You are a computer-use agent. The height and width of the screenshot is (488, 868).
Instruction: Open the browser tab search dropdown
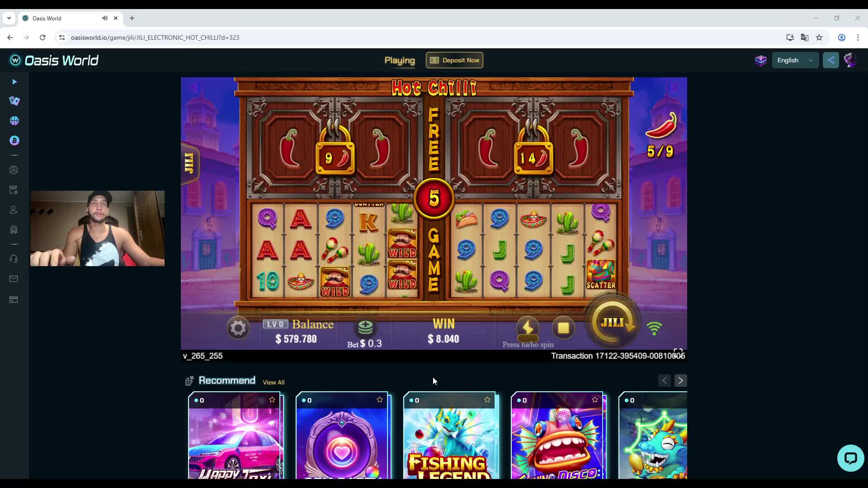pos(9,18)
